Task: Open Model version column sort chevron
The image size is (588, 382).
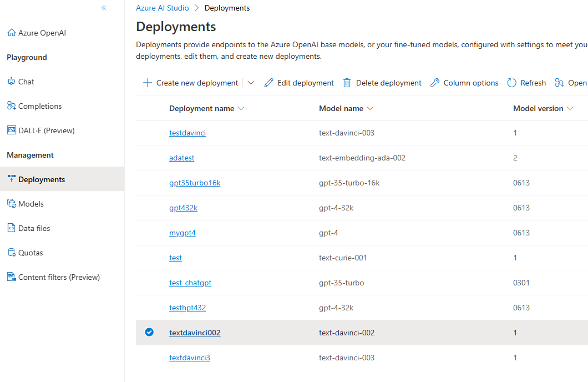Action: 570,108
